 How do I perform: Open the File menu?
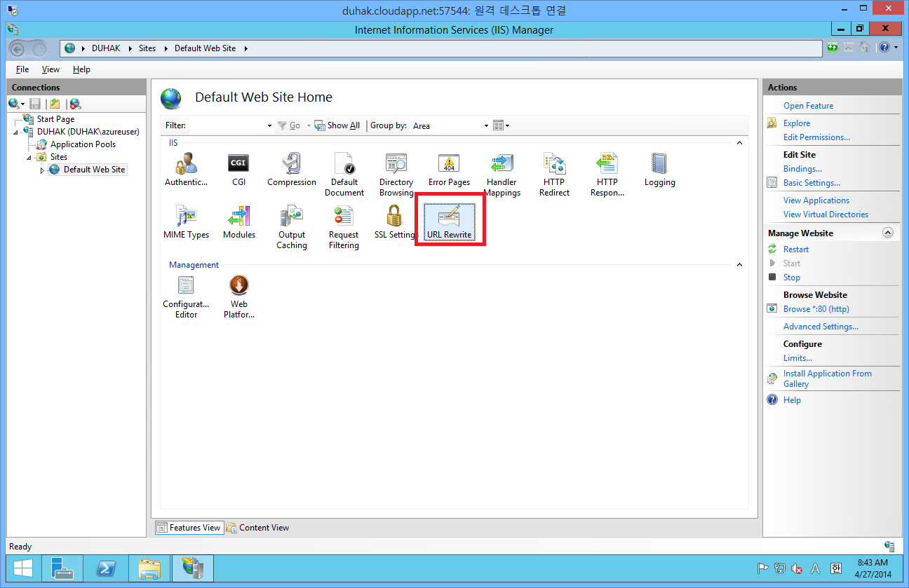[x=22, y=69]
